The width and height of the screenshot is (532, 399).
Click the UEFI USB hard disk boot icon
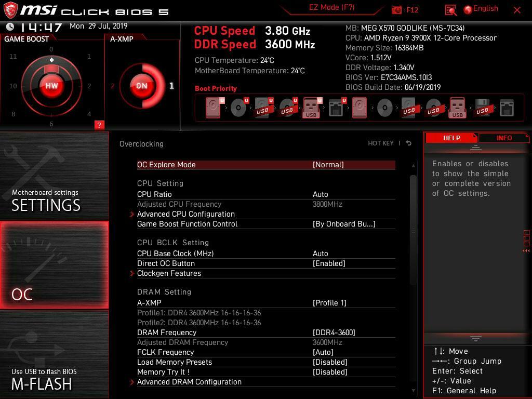coord(263,108)
